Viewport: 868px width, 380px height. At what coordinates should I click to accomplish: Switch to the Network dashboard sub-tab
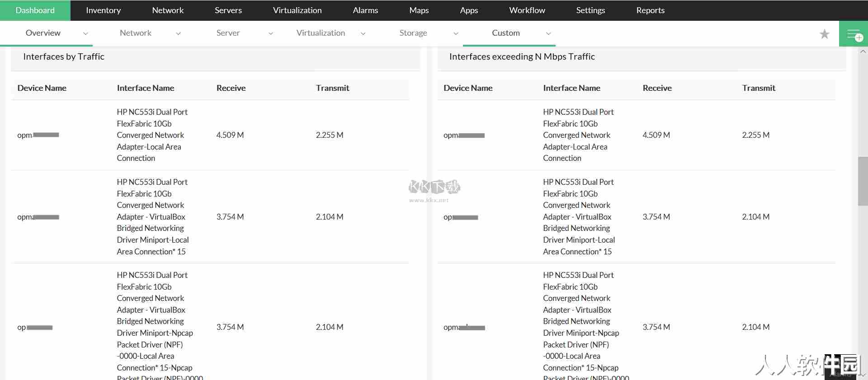(x=136, y=33)
